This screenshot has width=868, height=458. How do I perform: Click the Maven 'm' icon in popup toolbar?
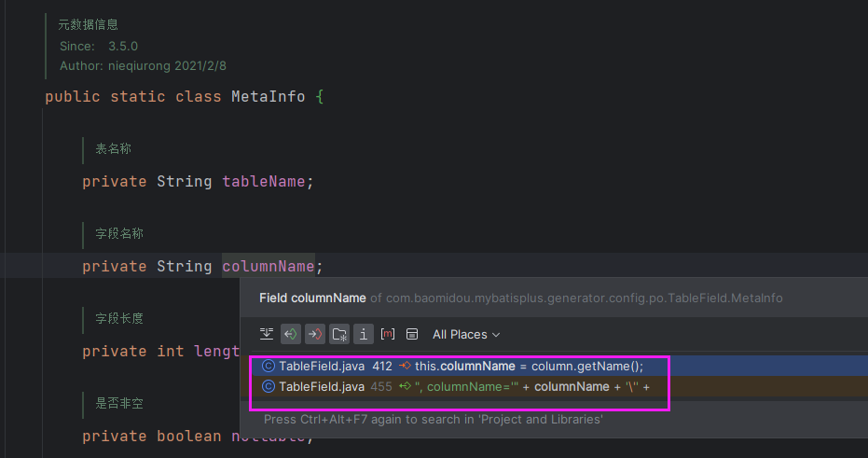pyautogui.click(x=388, y=334)
